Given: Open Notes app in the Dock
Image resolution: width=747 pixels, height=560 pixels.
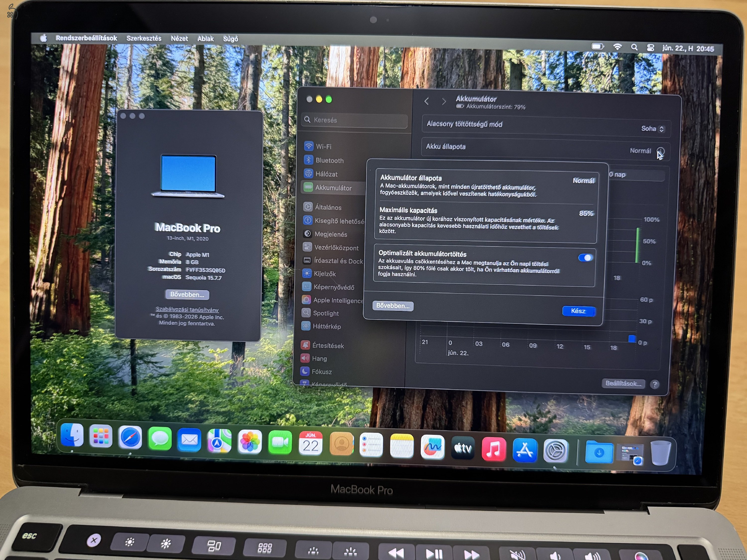Looking at the screenshot, I should tap(402, 446).
